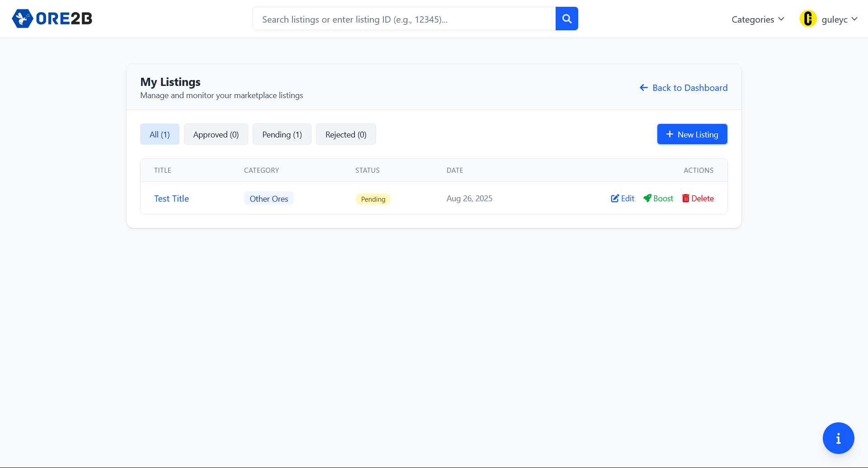Select the All (1) filter tab

click(160, 134)
